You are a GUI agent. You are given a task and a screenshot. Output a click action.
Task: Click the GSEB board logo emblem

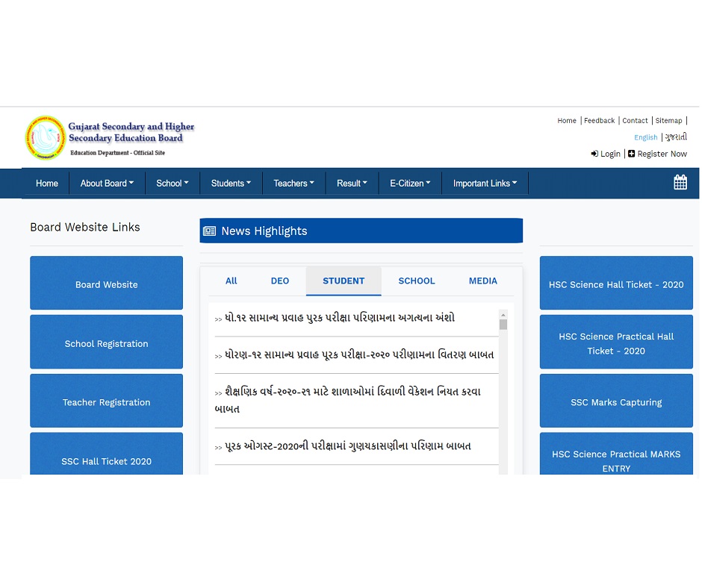[46, 137]
